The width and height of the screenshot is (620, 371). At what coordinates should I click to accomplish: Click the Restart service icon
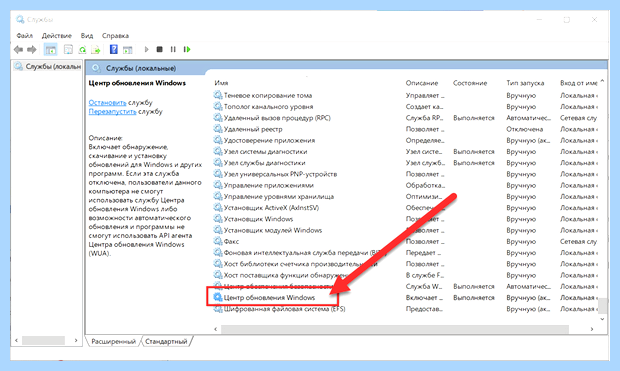click(187, 49)
